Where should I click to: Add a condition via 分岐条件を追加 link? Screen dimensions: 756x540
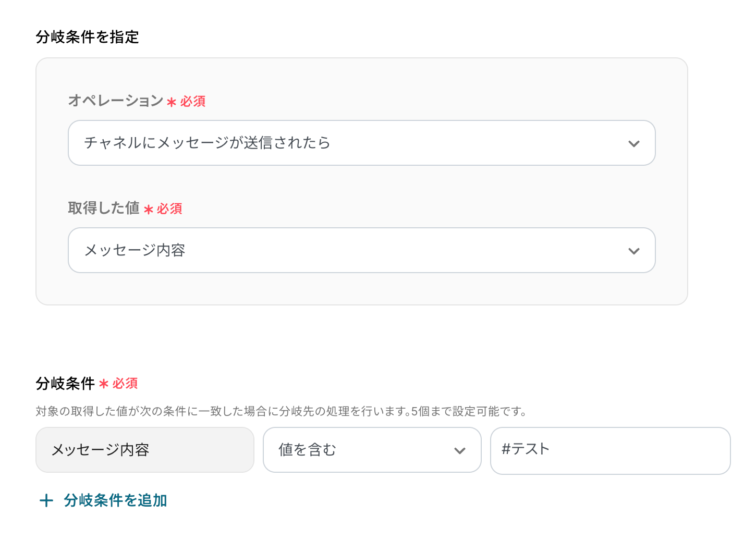click(x=115, y=500)
